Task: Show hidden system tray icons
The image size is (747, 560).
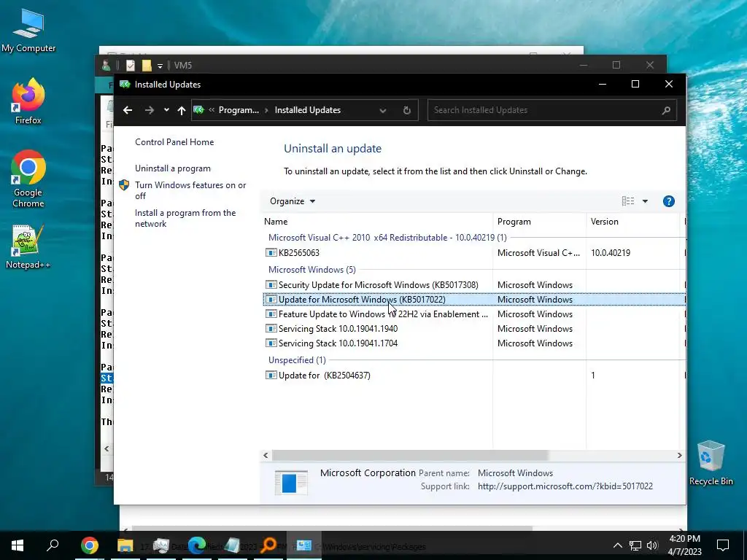Action: (x=617, y=545)
